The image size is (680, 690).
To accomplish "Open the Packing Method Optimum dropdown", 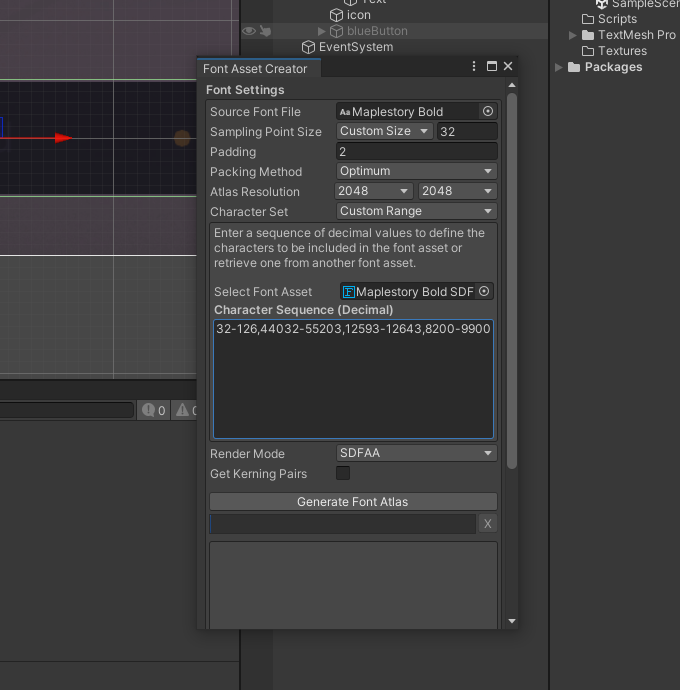I will click(x=416, y=171).
